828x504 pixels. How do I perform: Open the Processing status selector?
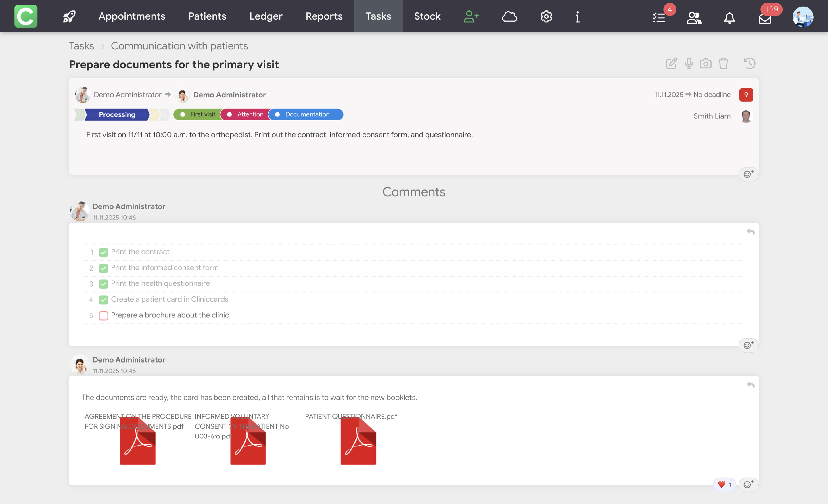[x=117, y=115]
